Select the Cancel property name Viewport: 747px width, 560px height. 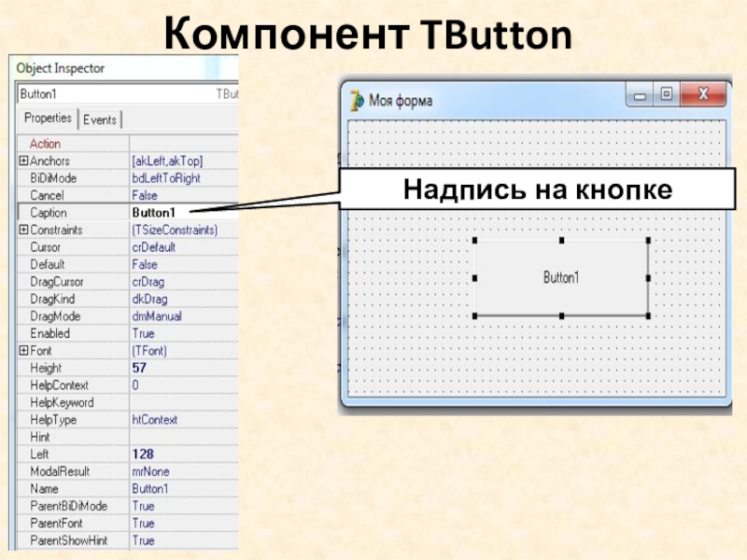pyautogui.click(x=47, y=195)
